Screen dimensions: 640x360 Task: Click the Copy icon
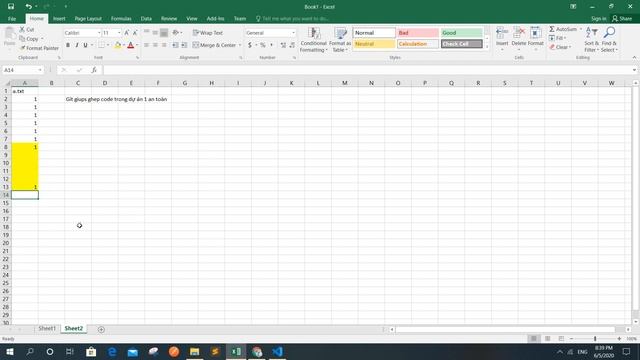tap(22, 39)
